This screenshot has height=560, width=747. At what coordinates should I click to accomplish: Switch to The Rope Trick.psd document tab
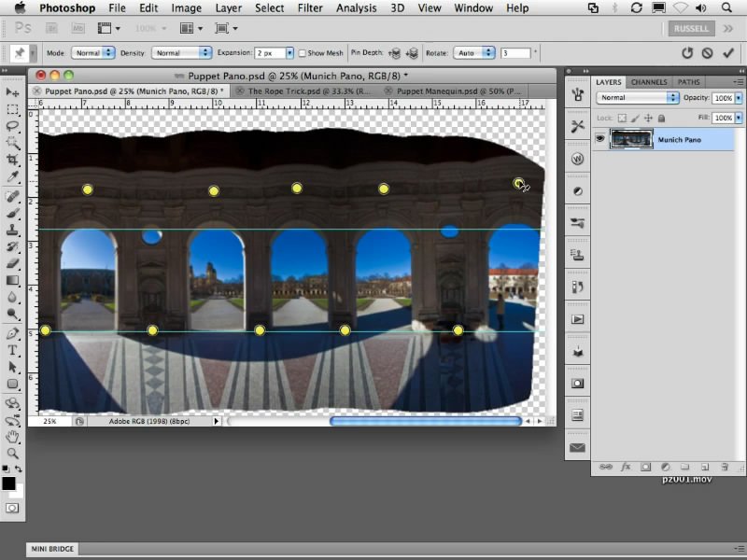point(309,91)
